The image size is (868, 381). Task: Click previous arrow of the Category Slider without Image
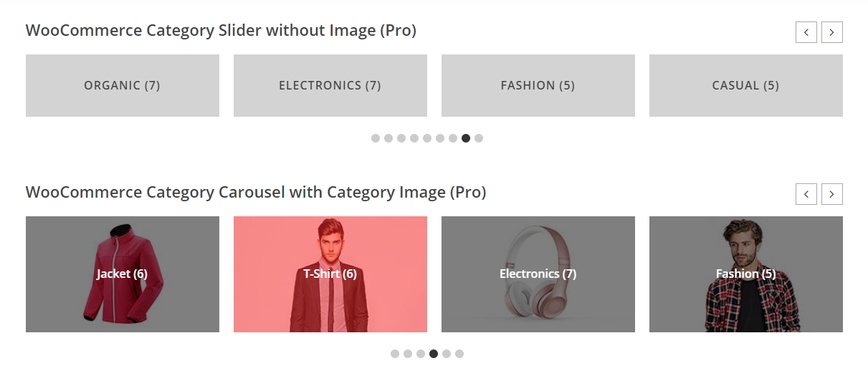[x=806, y=32]
